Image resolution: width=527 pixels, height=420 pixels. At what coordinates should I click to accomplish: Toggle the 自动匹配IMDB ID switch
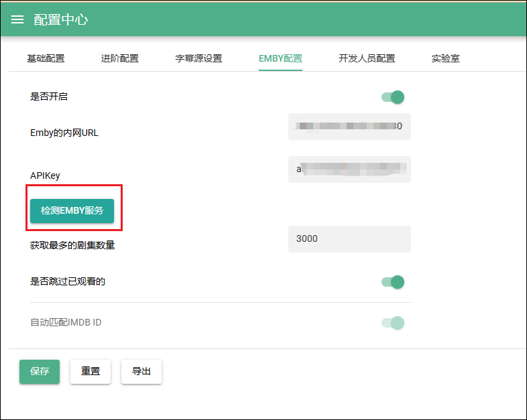393,323
